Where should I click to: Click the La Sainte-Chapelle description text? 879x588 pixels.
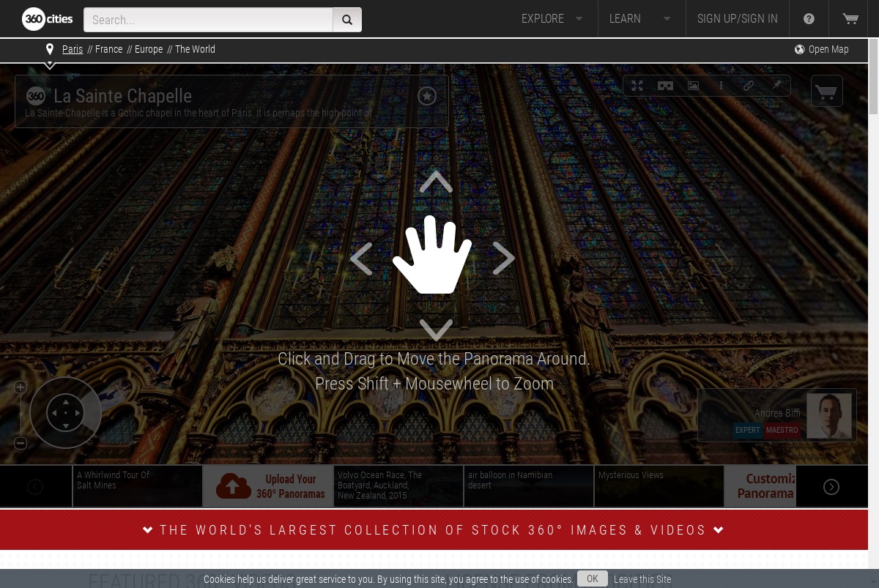click(x=199, y=113)
